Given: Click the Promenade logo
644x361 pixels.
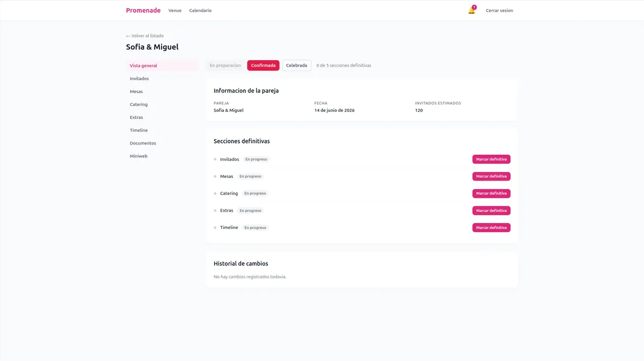Looking at the screenshot, I should (x=143, y=10).
